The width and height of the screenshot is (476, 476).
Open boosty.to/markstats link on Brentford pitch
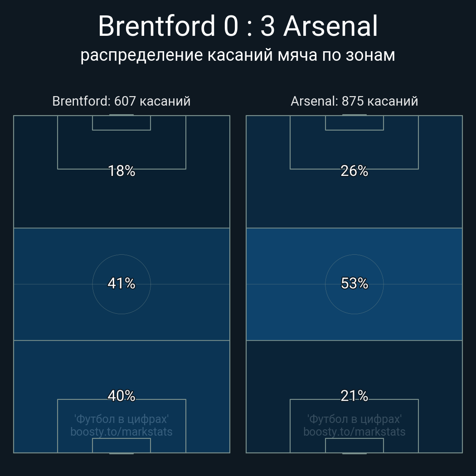pyautogui.click(x=121, y=432)
